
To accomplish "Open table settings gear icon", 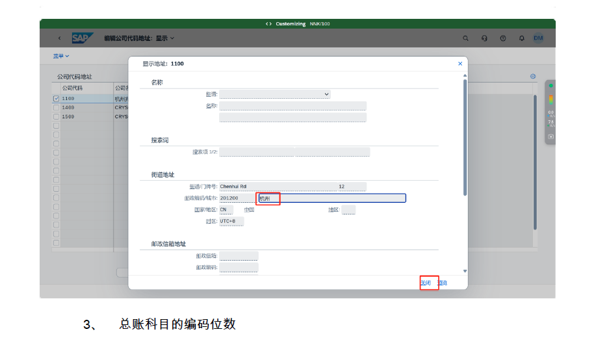I will click(532, 76).
